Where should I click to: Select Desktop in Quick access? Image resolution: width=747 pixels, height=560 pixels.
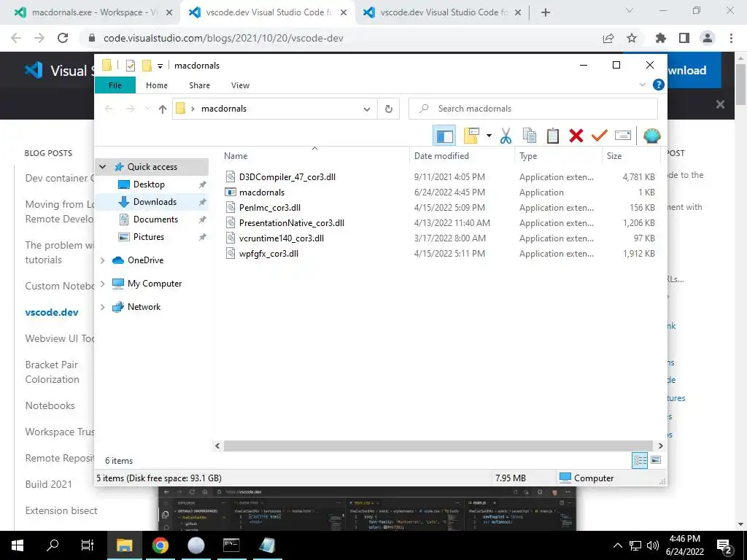coord(149,184)
